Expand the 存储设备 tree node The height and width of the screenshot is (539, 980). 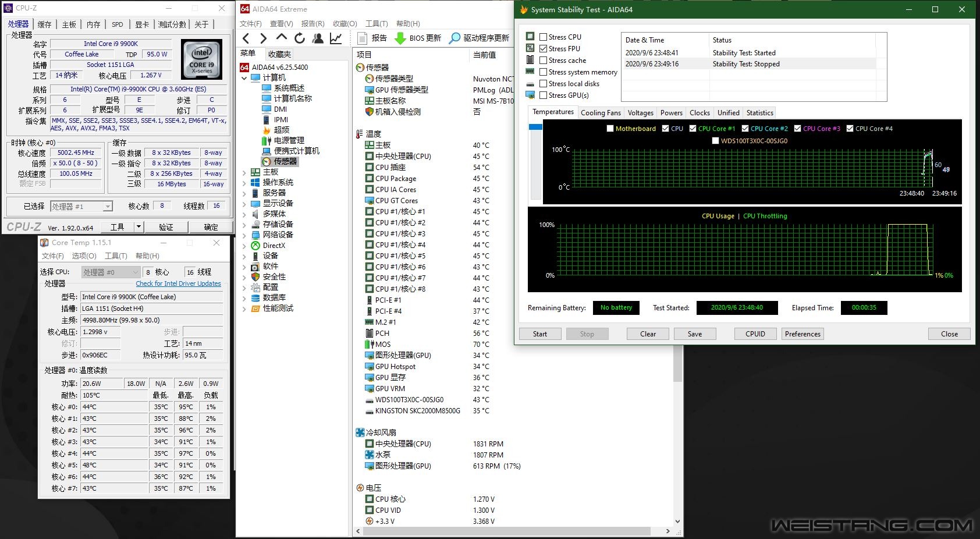click(x=244, y=225)
